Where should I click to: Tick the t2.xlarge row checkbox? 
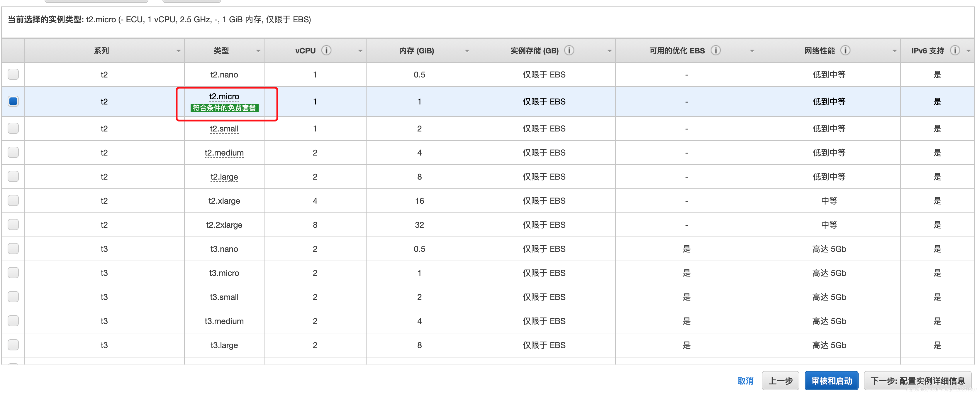pyautogui.click(x=13, y=200)
